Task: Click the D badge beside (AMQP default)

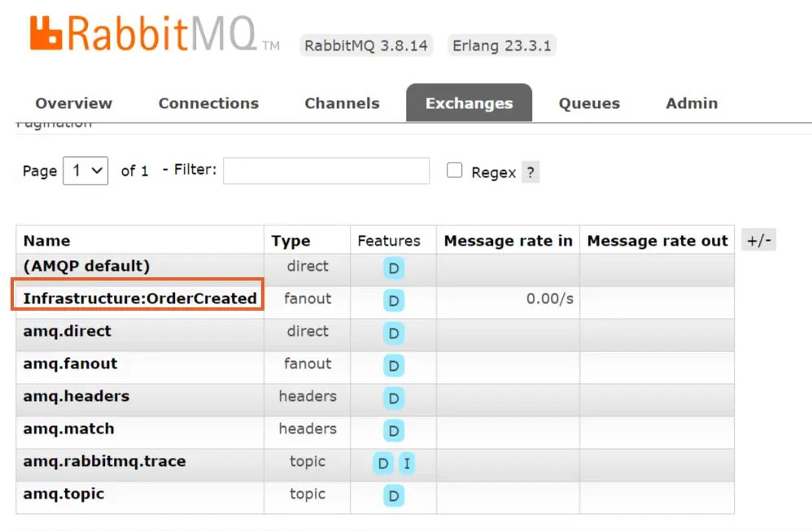Action: (x=393, y=268)
